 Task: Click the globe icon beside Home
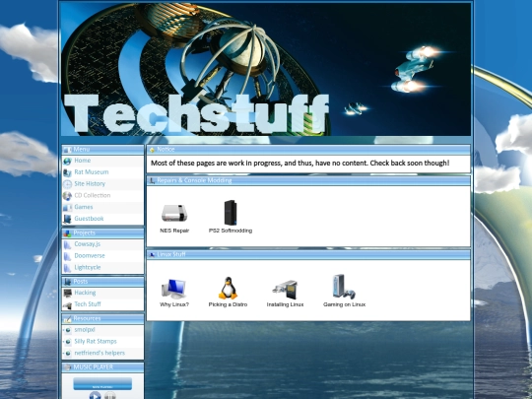(x=68, y=161)
